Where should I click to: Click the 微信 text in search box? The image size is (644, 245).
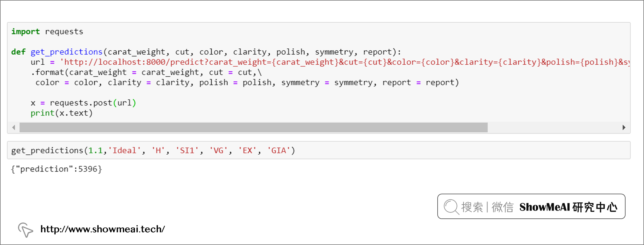tap(502, 207)
